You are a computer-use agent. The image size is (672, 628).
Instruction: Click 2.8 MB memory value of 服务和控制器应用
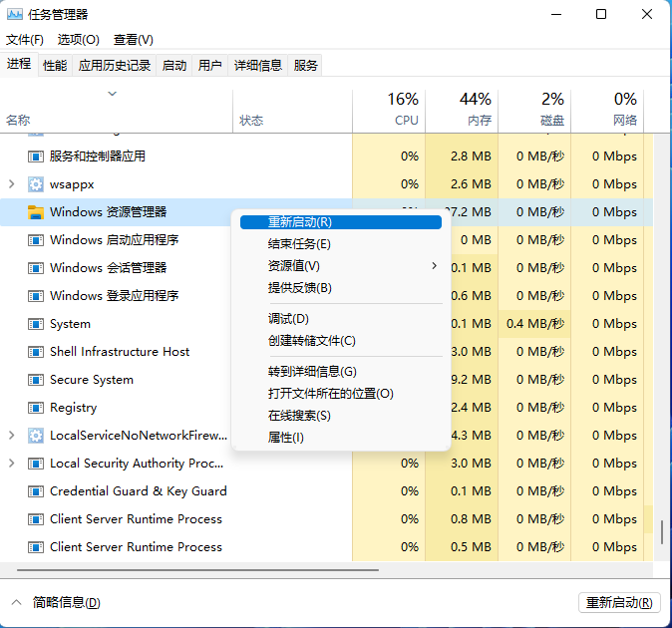(x=471, y=157)
